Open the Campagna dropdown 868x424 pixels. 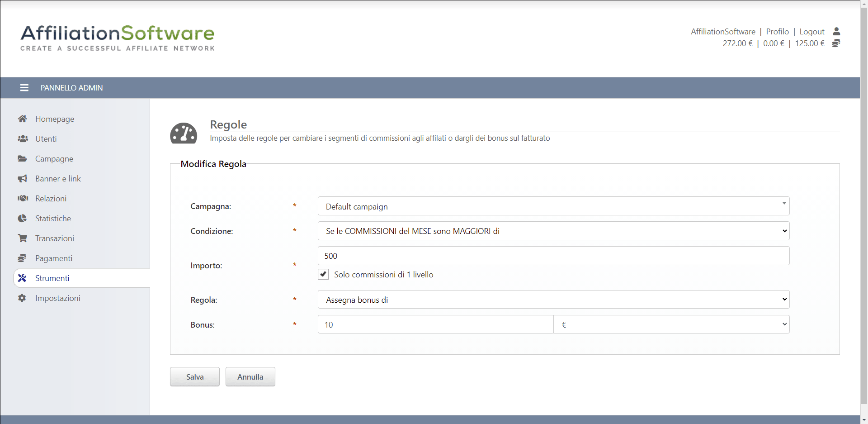tap(553, 206)
